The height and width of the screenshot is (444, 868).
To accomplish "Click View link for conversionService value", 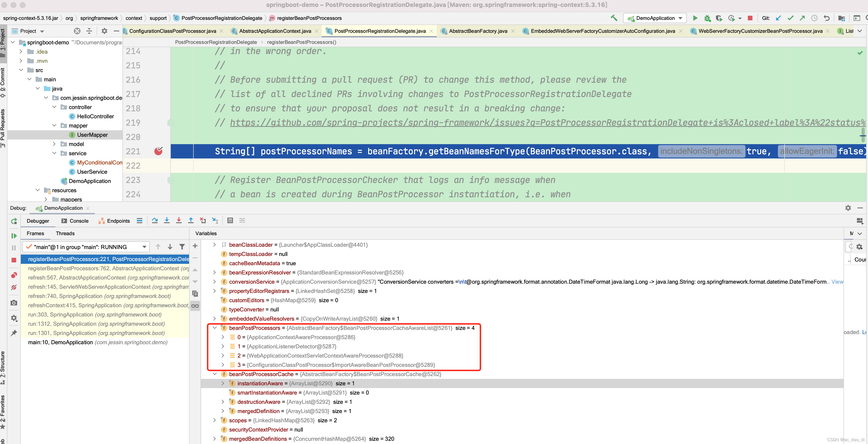I will coord(837,282).
